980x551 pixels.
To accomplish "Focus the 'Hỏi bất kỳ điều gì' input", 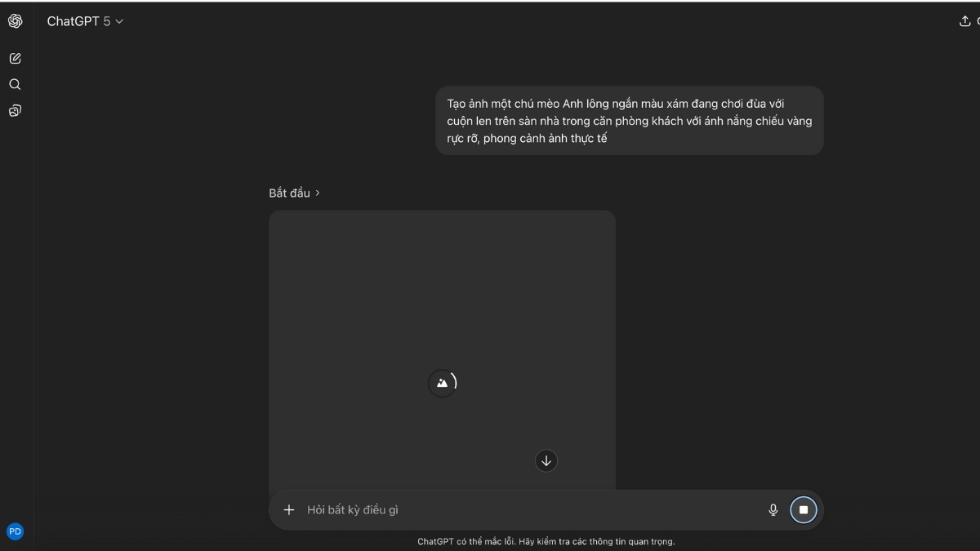I will tap(523, 510).
